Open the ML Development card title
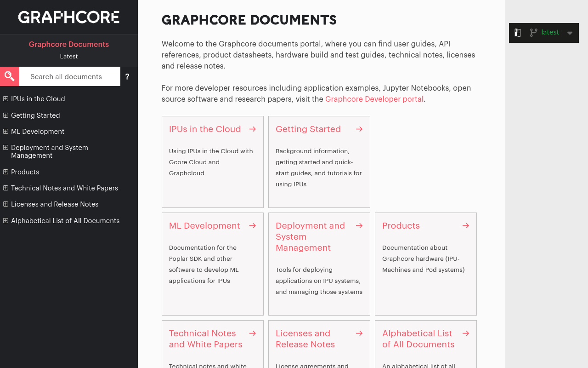This screenshot has width=588, height=368. 204,226
